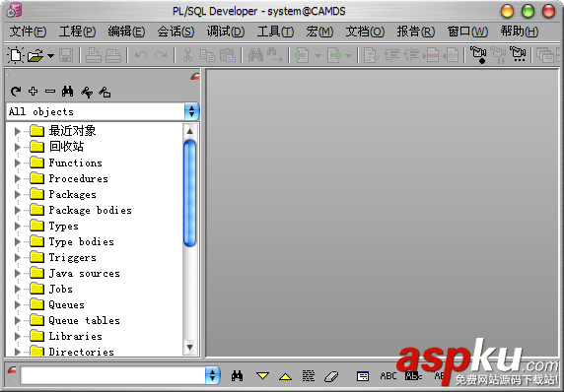Click the green forward-arrow document icon
Image resolution: width=564 pixels, height=392 pixels.
334,56
